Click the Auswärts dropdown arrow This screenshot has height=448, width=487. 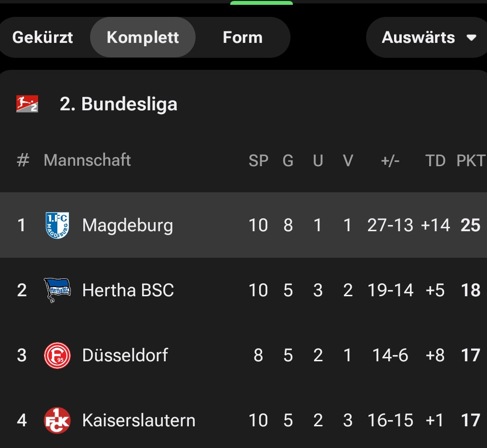point(472,38)
